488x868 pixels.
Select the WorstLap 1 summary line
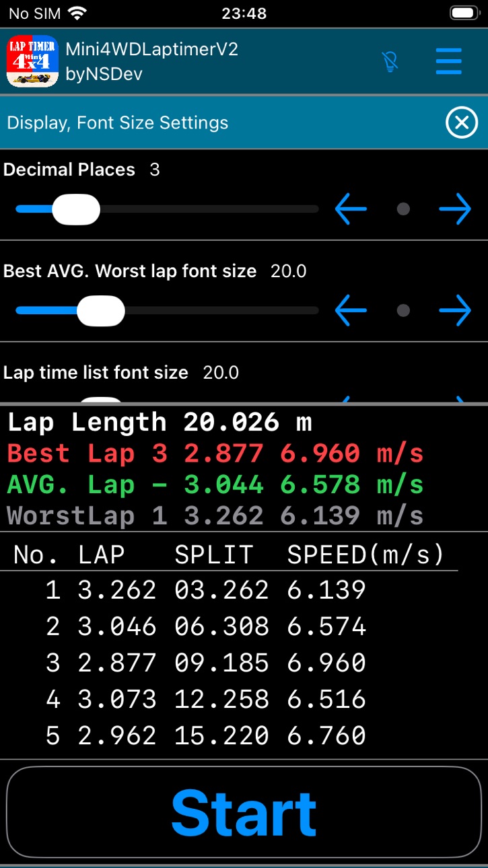pos(215,516)
